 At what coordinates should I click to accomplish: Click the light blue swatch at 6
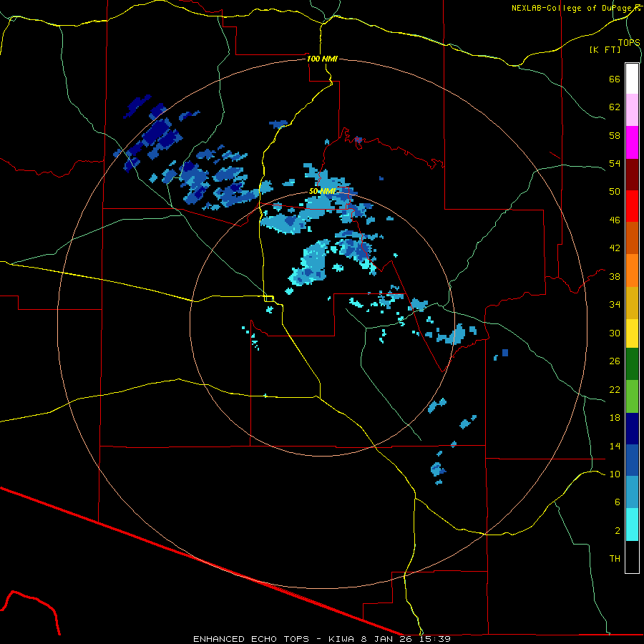pyautogui.click(x=632, y=492)
